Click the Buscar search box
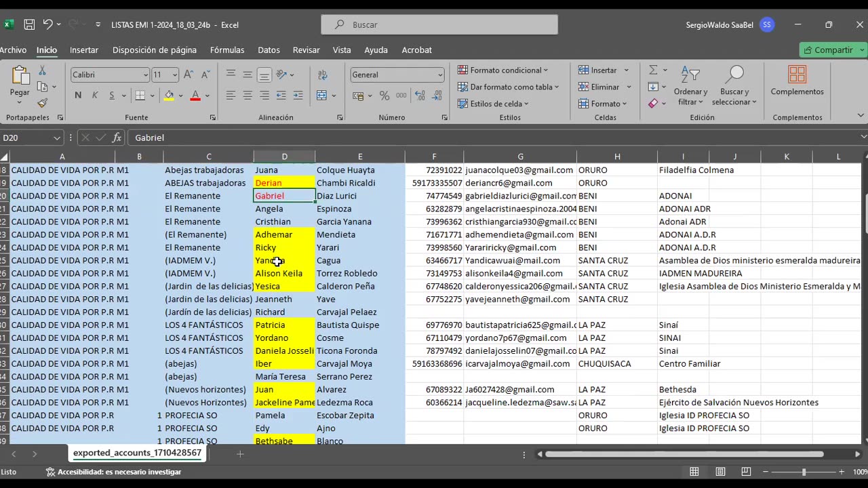 point(439,24)
